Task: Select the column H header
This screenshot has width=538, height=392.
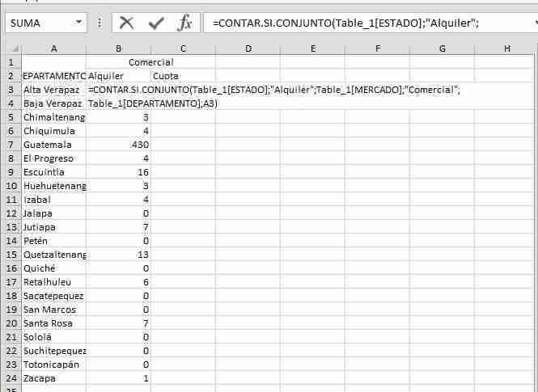Action: coord(506,48)
